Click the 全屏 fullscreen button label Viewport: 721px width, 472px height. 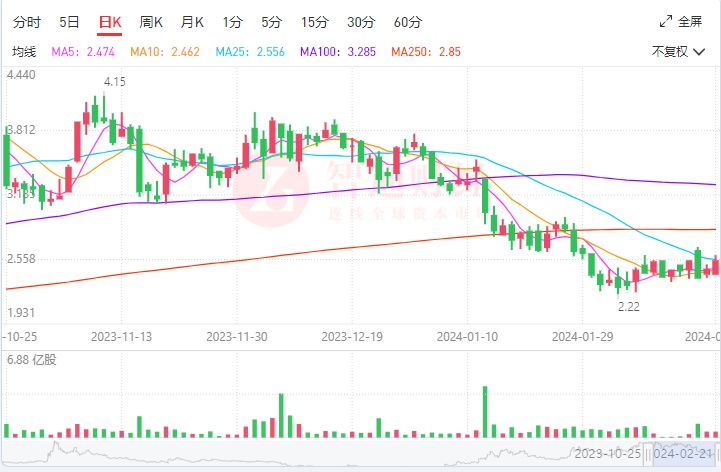(690, 22)
